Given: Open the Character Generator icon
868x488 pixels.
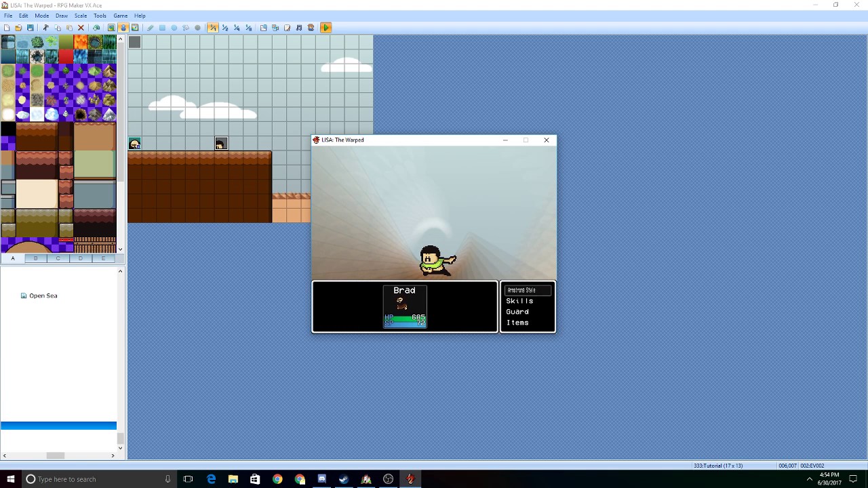Looking at the screenshot, I should point(311,28).
